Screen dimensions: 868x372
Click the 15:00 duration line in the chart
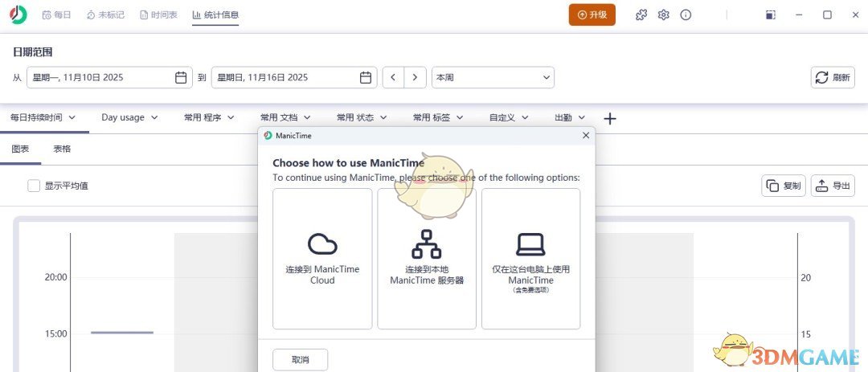coord(122,332)
